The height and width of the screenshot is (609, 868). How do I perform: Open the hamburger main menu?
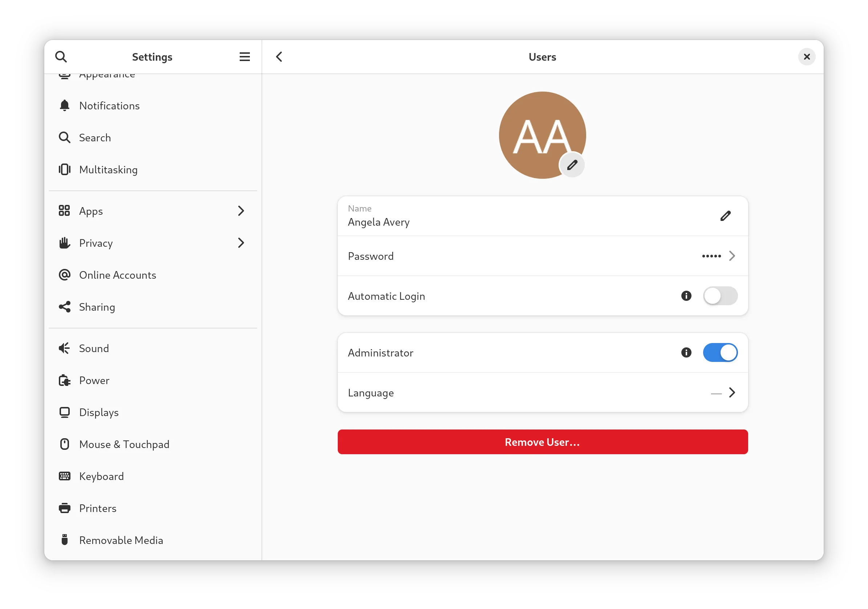[x=244, y=57]
